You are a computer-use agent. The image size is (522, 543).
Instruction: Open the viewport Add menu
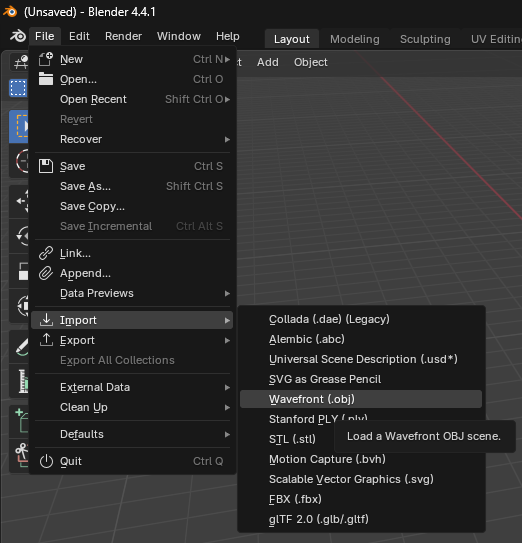(268, 62)
